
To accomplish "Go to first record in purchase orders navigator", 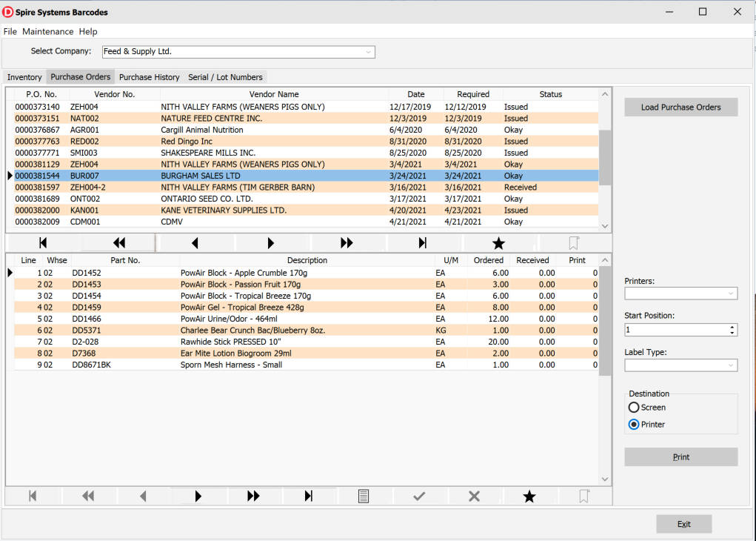I will point(43,243).
